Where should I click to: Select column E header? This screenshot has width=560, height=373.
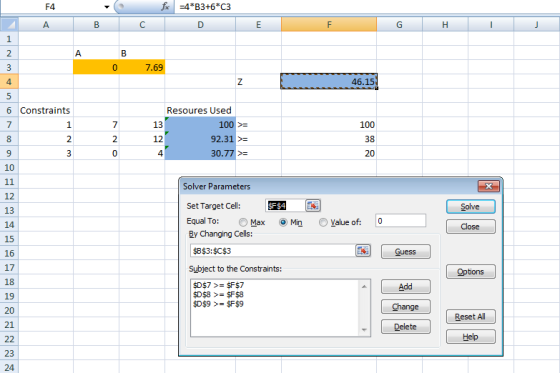click(x=259, y=25)
